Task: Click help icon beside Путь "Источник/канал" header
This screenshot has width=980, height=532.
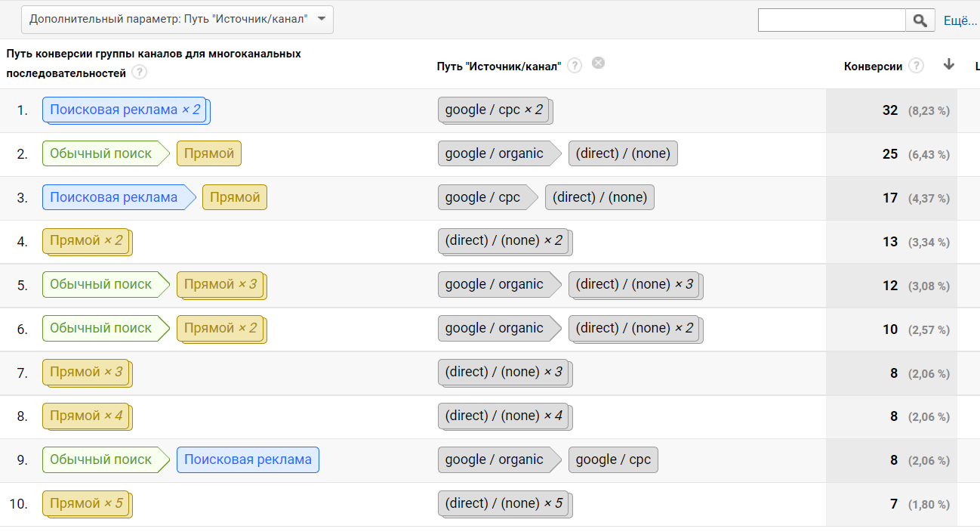Action: (x=575, y=66)
